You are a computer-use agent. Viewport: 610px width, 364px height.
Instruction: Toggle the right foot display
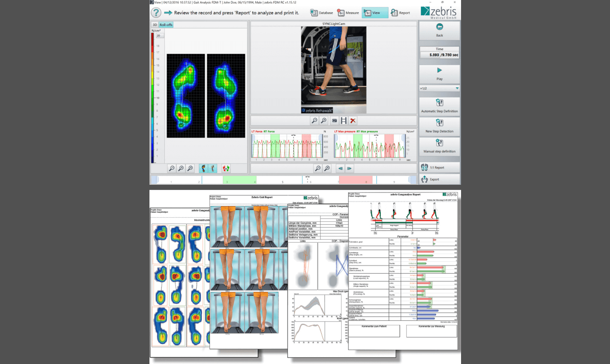[213, 168]
